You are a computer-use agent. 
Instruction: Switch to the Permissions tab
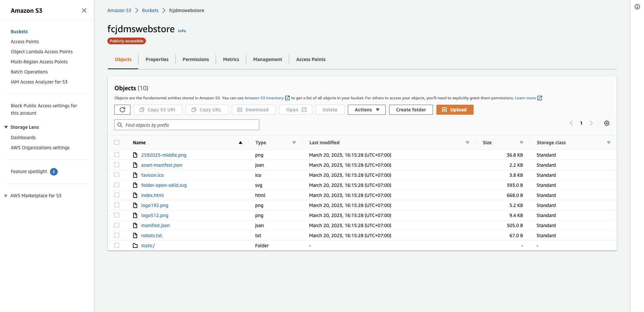pyautogui.click(x=196, y=59)
